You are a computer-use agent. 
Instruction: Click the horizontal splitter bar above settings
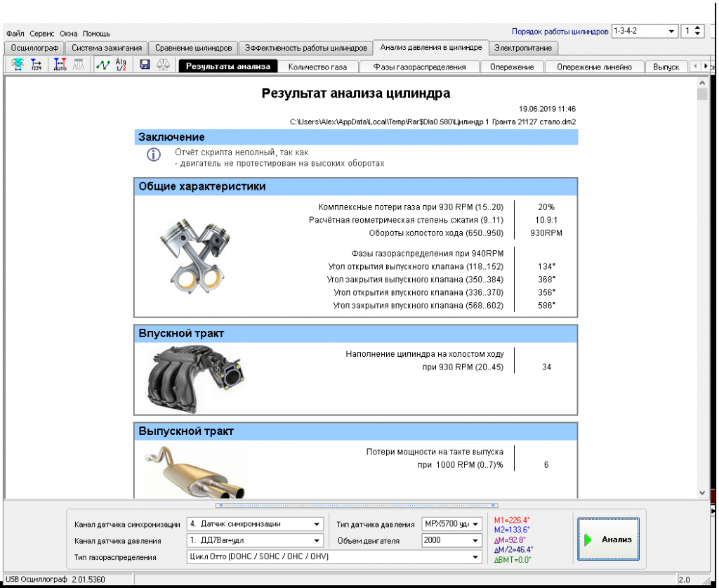coord(357,505)
